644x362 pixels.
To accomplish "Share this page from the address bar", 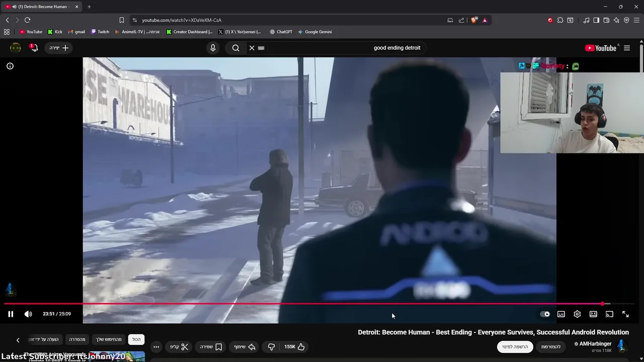I will tap(461, 20).
